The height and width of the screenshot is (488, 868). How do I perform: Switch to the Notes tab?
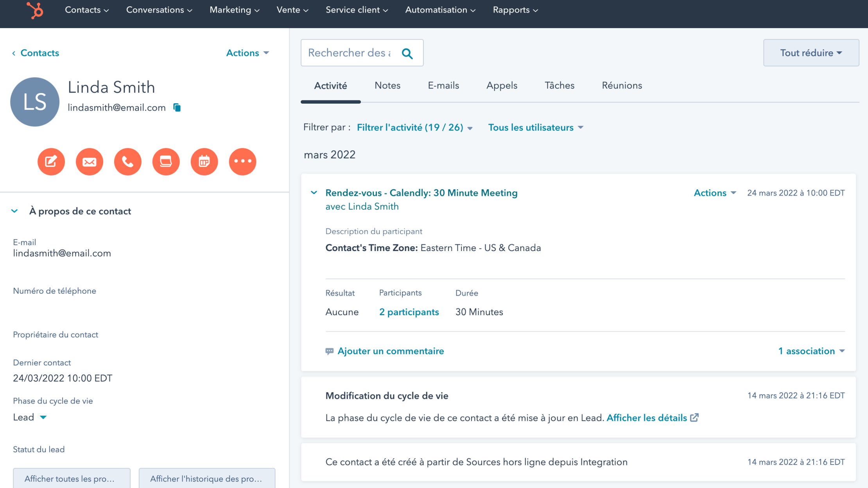(x=387, y=86)
